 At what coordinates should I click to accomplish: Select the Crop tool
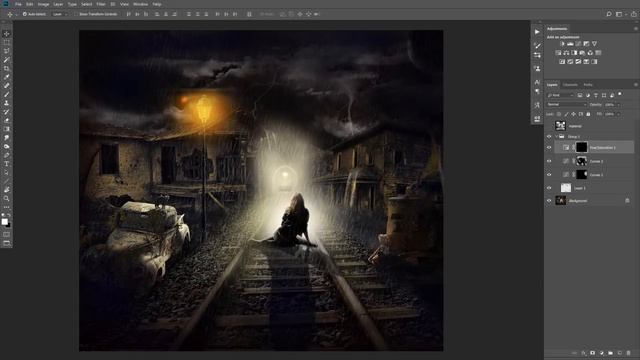(7, 69)
